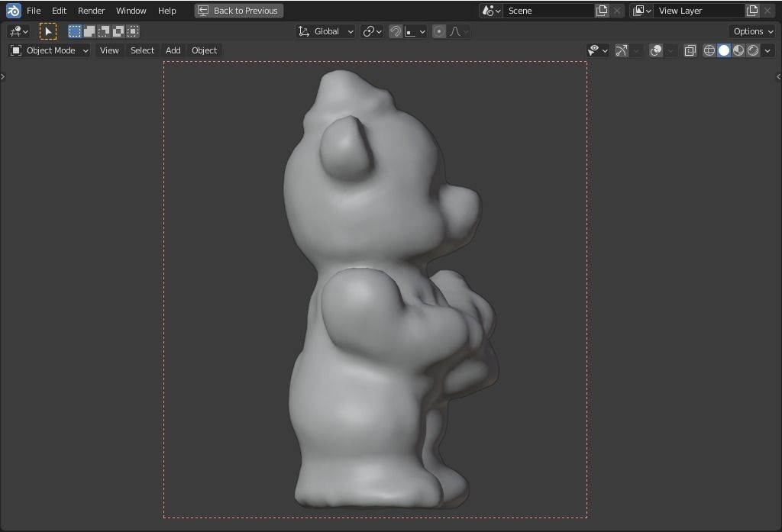Click the Back to Previous button
Screen dimensions: 782x532
[239, 11]
